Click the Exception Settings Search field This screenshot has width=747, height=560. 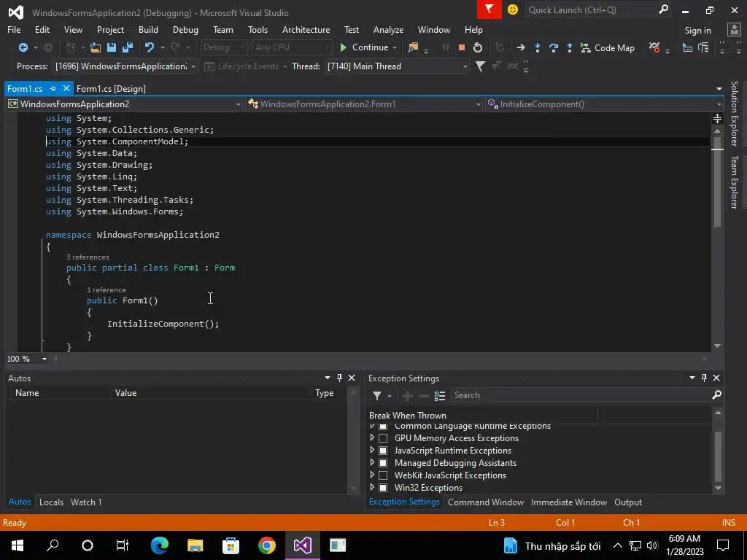click(581, 395)
